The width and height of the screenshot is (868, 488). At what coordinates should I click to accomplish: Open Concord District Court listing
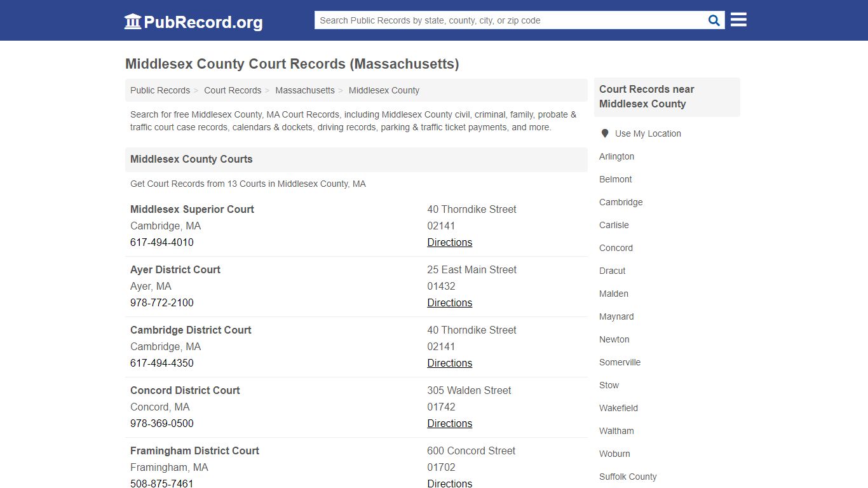click(185, 390)
